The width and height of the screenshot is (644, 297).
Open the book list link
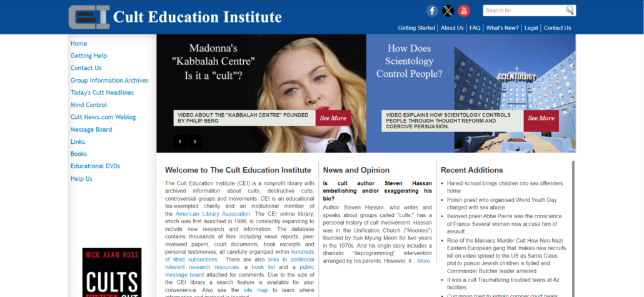(263, 267)
